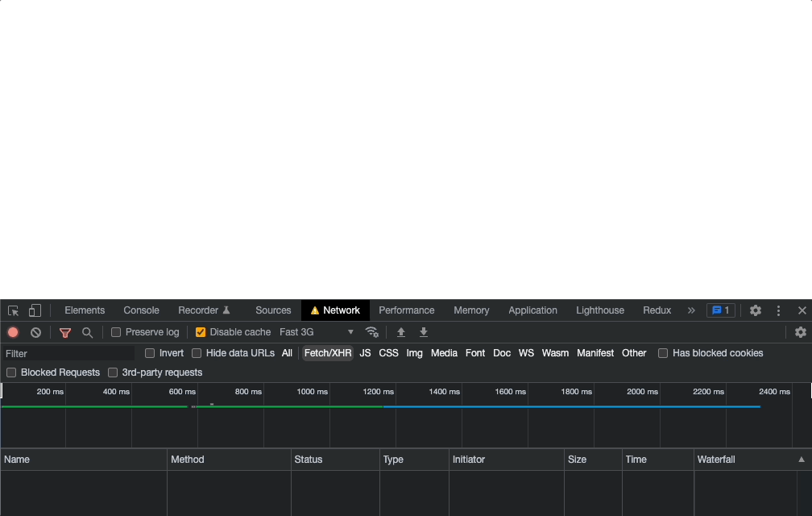Clear the network log
Image resolution: width=812 pixels, height=516 pixels.
[35, 332]
